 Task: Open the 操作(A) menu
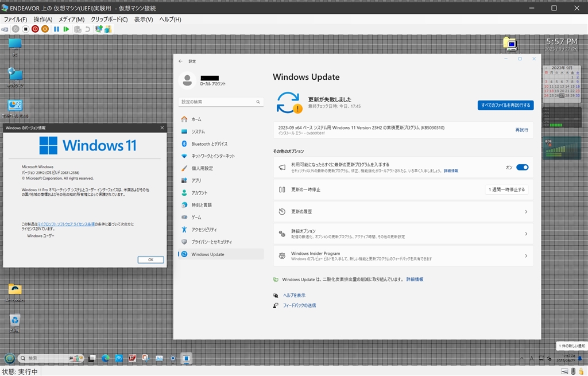[42, 20]
